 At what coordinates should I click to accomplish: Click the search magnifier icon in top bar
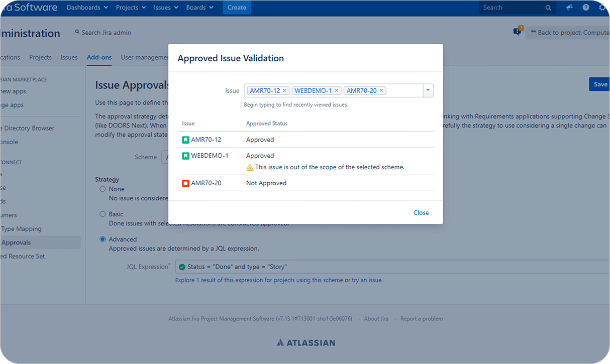pos(548,8)
